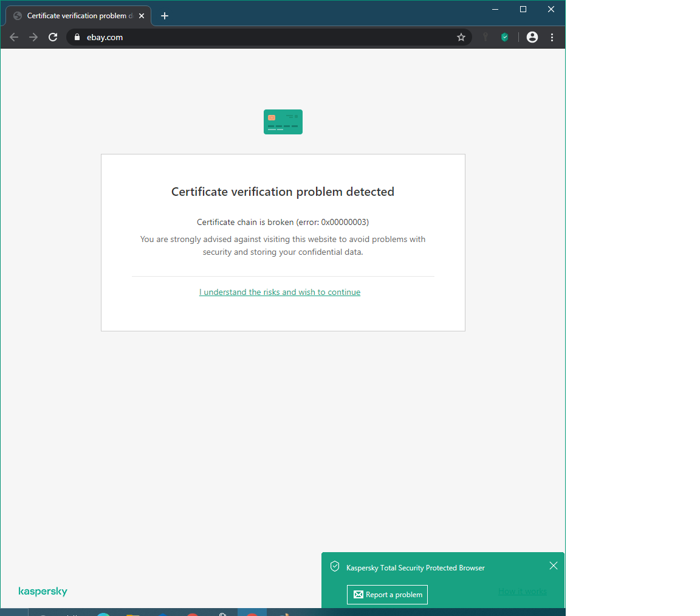
Task: Close the Certificate verification problem tab
Action: tap(142, 16)
